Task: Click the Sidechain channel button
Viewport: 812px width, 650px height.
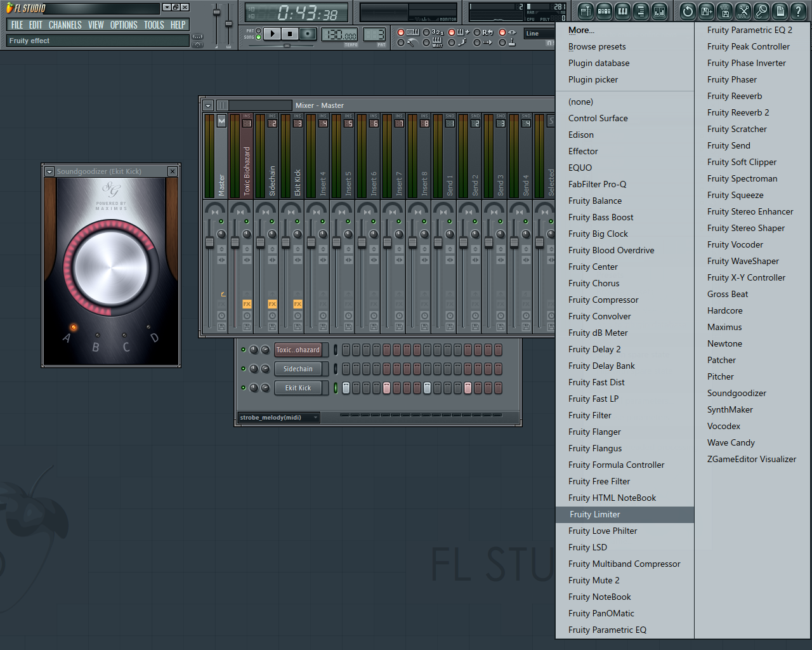Action: (x=298, y=369)
